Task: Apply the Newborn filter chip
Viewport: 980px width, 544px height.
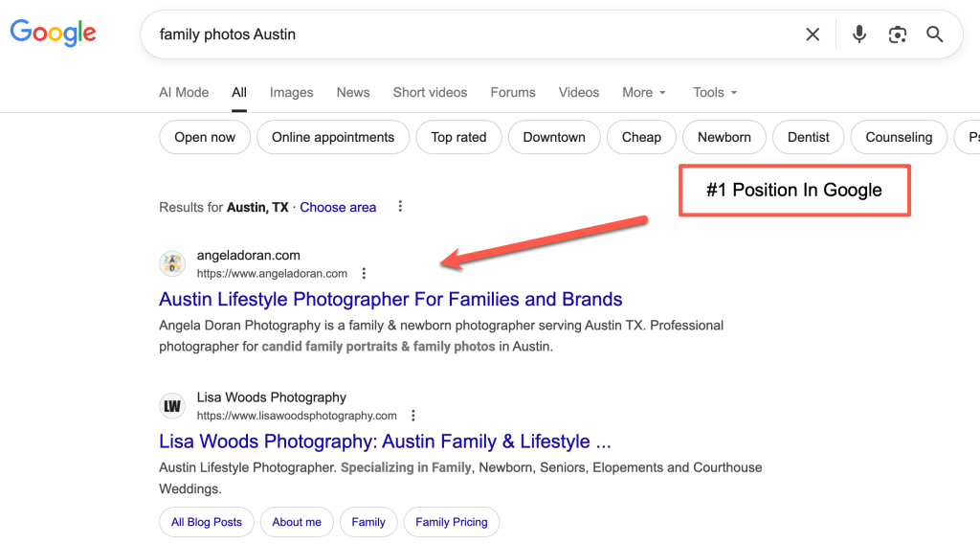Action: [x=724, y=137]
